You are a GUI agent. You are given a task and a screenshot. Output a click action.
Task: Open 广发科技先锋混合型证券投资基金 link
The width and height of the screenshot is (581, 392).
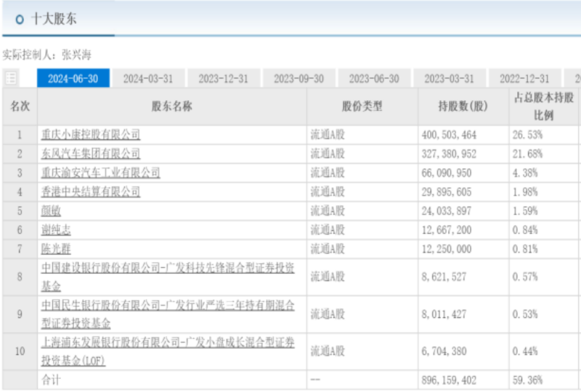pos(168,277)
